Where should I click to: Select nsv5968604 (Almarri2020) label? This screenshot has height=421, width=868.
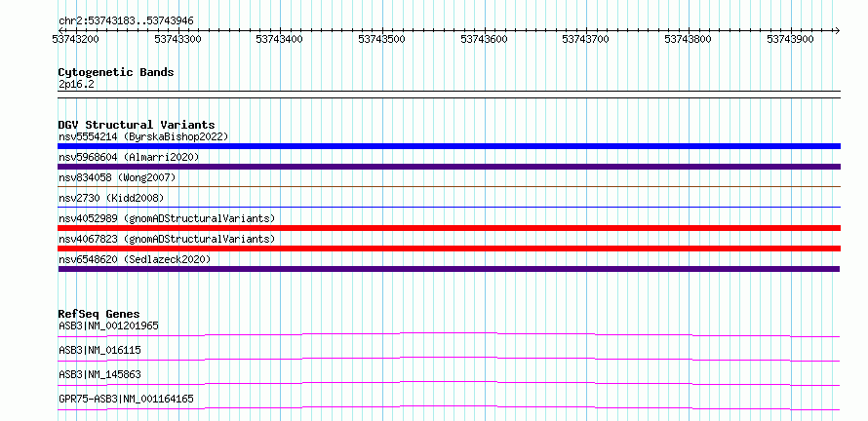pyautogui.click(x=129, y=157)
